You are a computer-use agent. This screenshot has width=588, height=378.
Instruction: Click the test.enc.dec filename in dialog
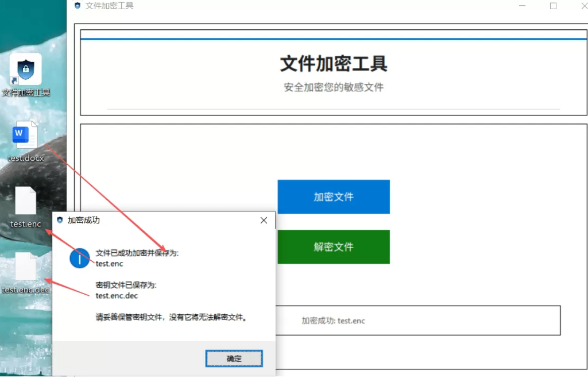pos(117,295)
